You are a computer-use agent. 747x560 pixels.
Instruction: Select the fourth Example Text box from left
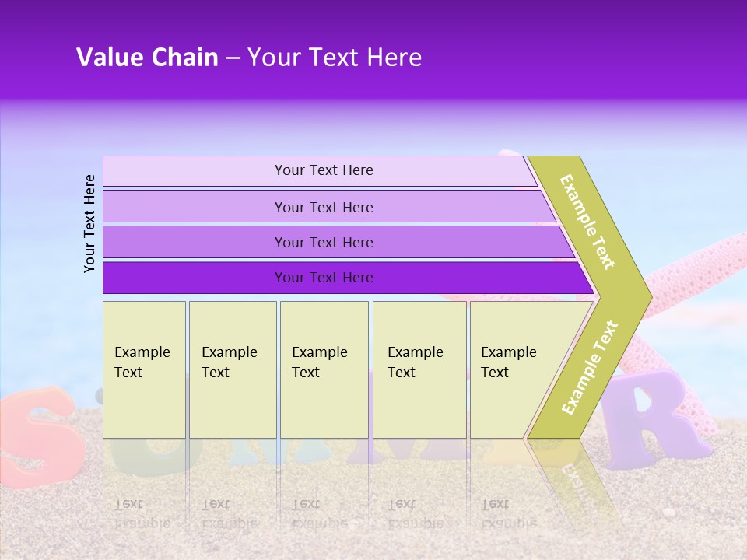coord(419,369)
